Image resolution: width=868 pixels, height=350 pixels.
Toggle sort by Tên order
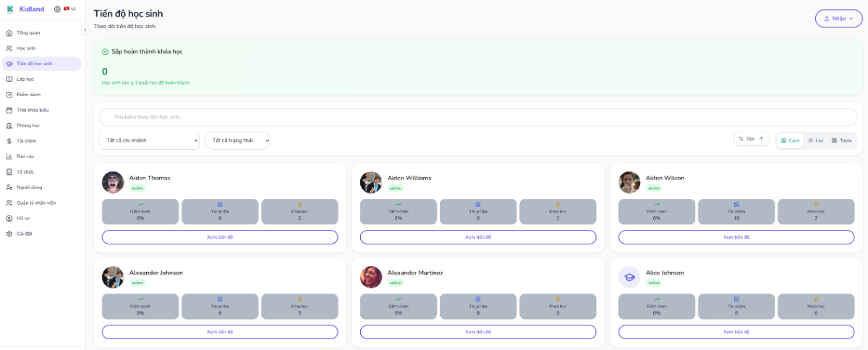(751, 139)
